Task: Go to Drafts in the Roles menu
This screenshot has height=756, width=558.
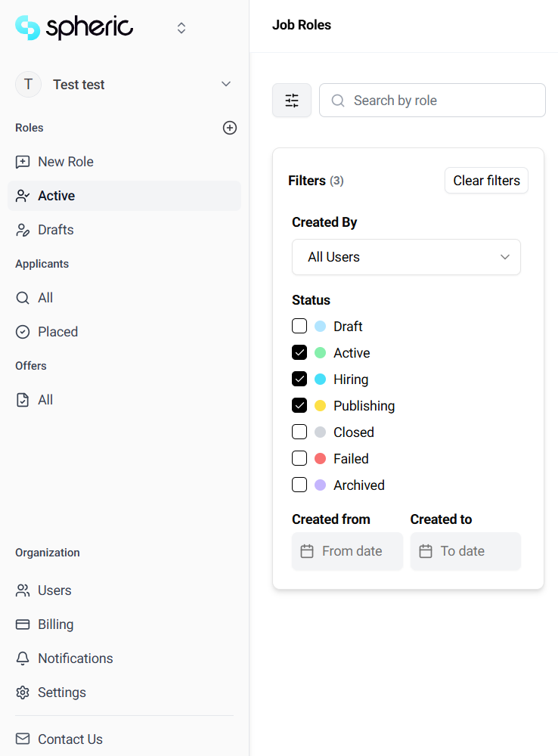Action: click(x=56, y=230)
